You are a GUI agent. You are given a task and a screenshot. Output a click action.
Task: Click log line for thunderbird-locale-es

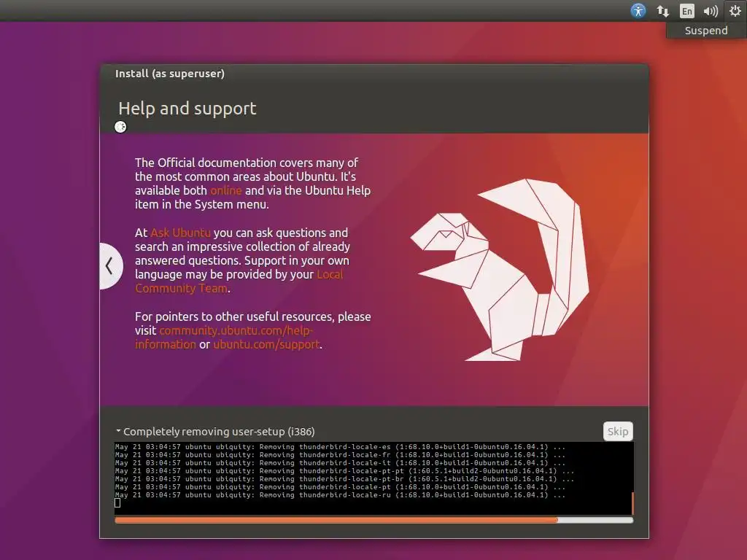(x=340, y=447)
